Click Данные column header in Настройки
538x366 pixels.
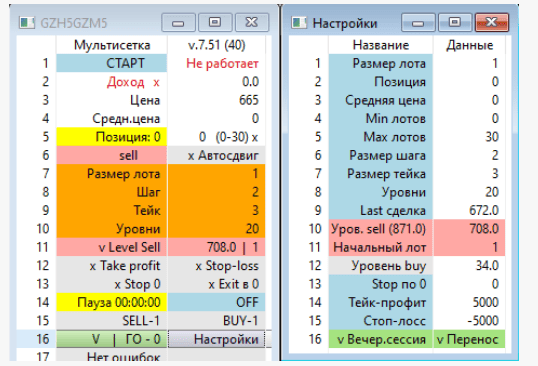pyautogui.click(x=469, y=45)
